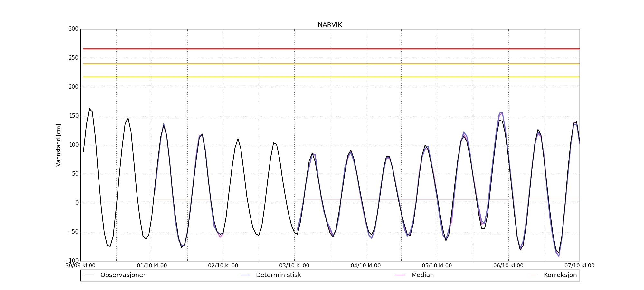Screen dimensions: 644x290
Task: Click the Vannstand [cm] y-axis label
Action: click(x=58, y=145)
